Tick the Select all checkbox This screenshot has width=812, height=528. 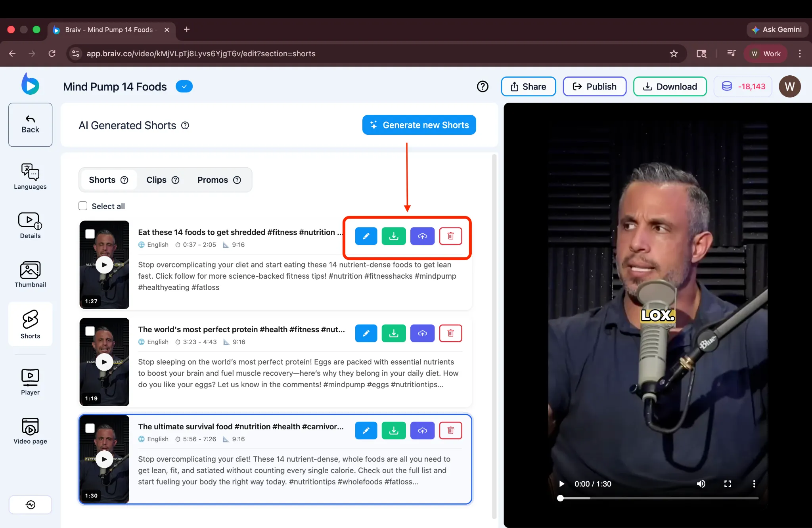pyautogui.click(x=83, y=206)
